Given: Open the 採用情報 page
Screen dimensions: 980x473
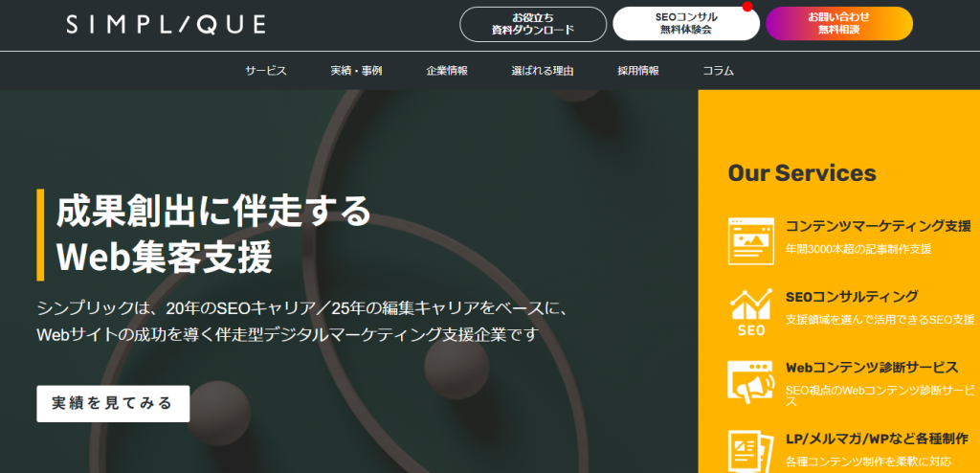Looking at the screenshot, I should pyautogui.click(x=638, y=71).
